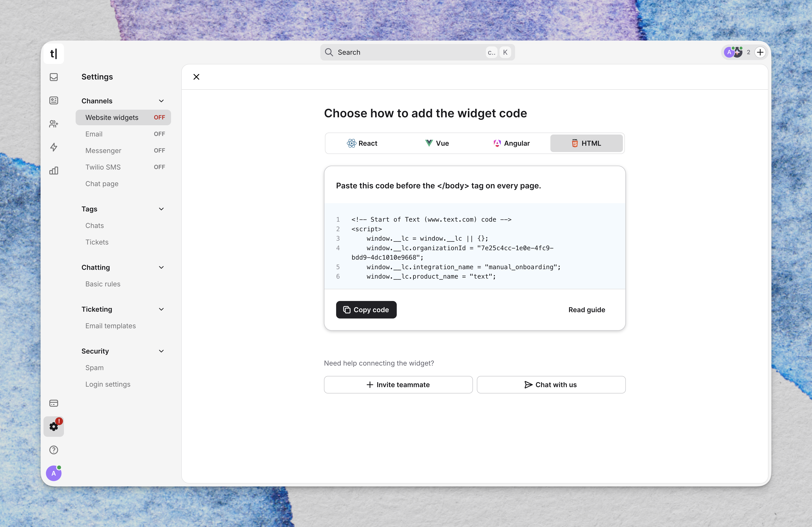Open Basic rules settings
812x527 pixels.
(123, 284)
